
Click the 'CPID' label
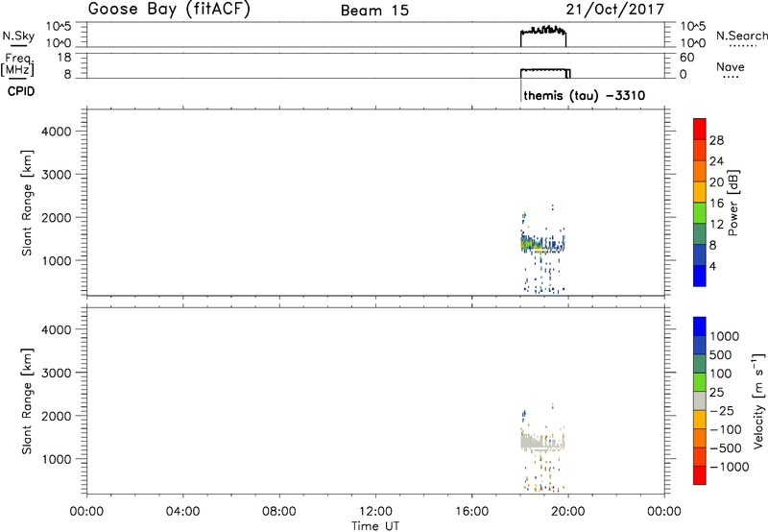21,91
